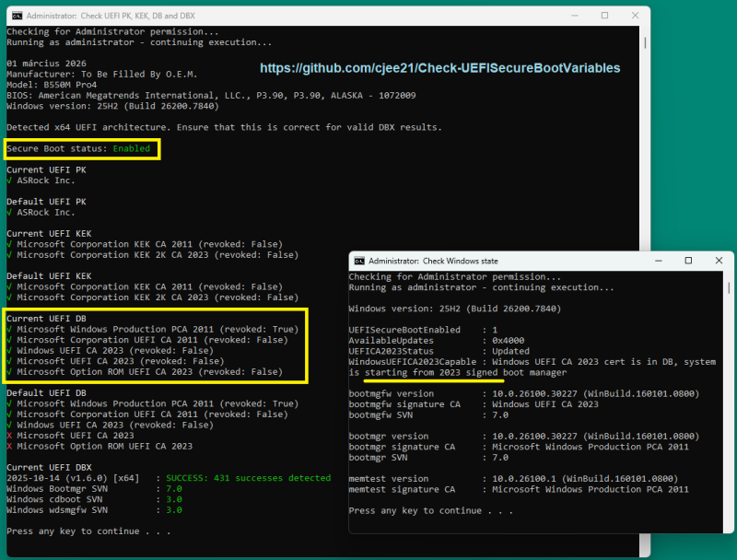The width and height of the screenshot is (737, 560).
Task: Minimize the Check Windows state window
Action: click(659, 261)
